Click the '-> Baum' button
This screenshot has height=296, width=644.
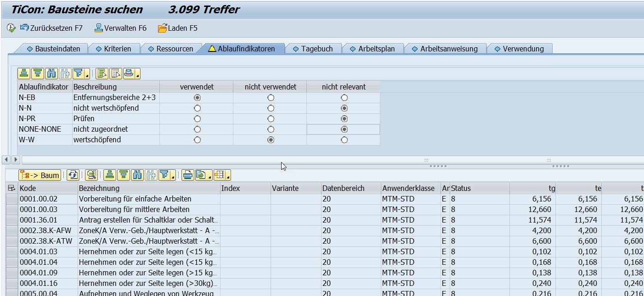point(40,175)
